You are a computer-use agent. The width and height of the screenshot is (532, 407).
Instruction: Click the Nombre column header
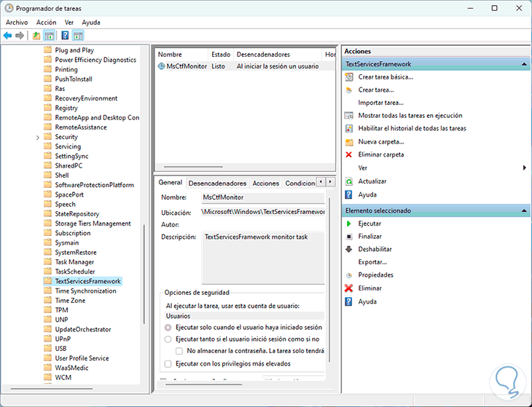(x=182, y=55)
